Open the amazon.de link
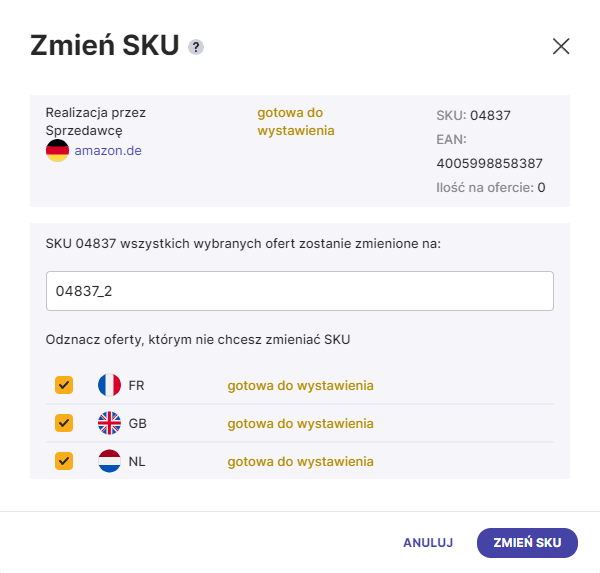The height and width of the screenshot is (573, 600). pyautogui.click(x=108, y=150)
